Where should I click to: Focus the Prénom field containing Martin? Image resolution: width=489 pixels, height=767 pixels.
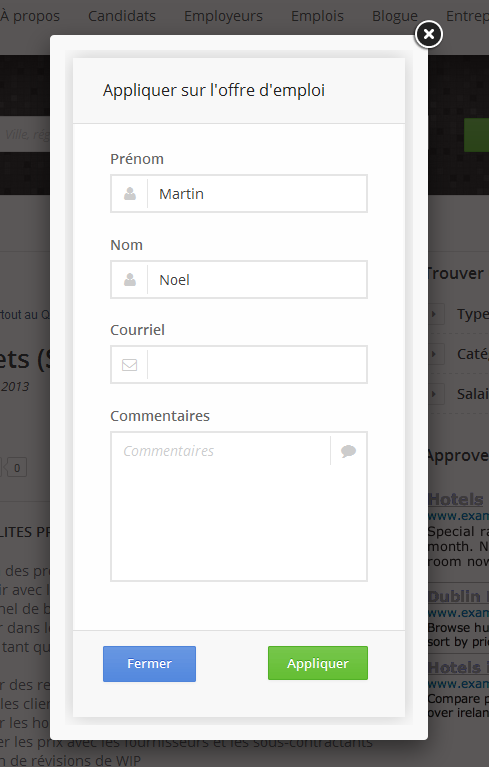(x=257, y=194)
